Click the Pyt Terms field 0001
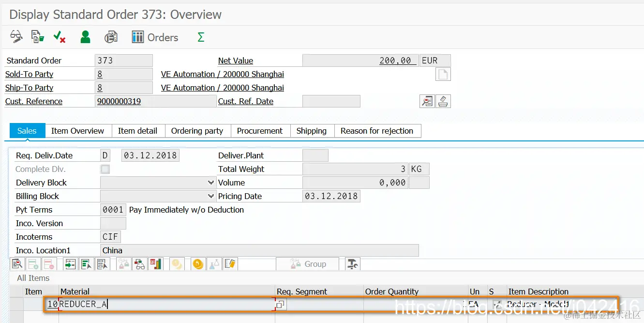This screenshot has width=644, height=323. 113,210
